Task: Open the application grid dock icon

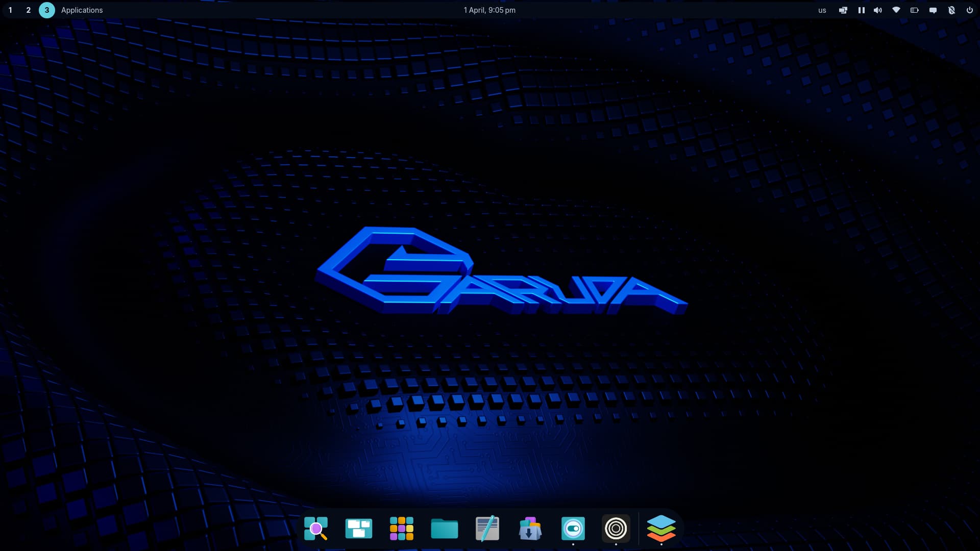Action: [x=402, y=529]
